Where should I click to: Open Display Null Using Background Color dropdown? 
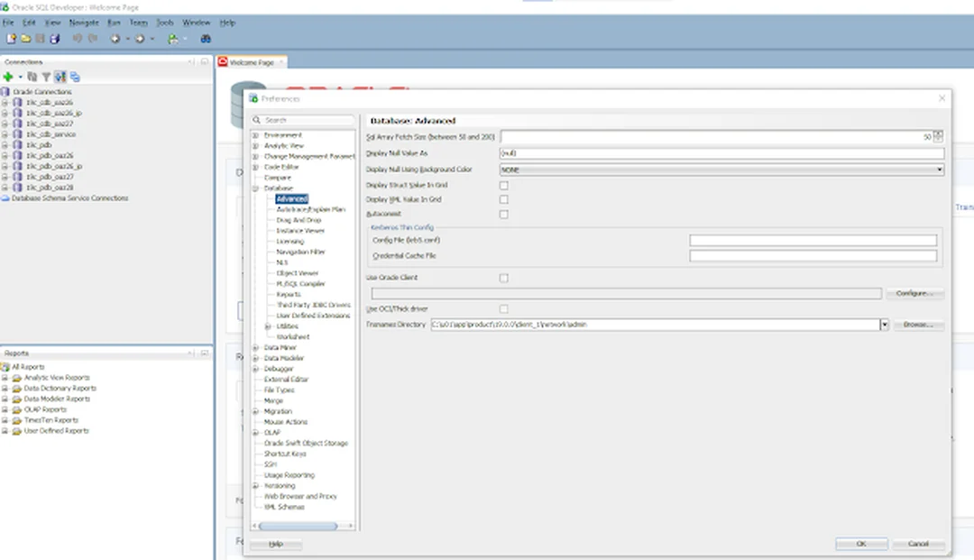(x=721, y=169)
